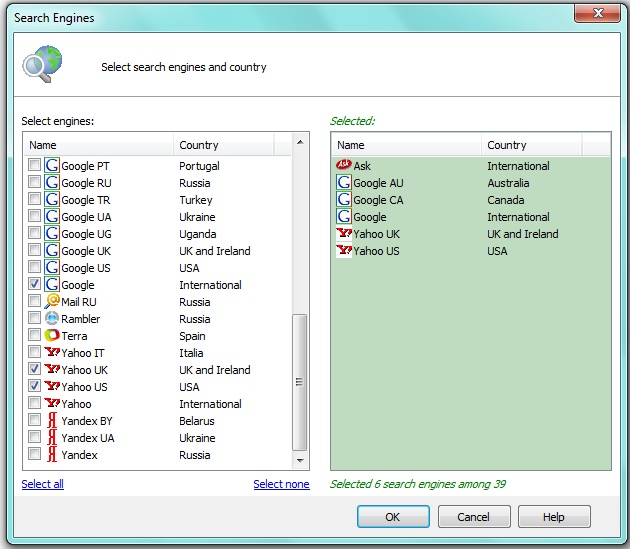The height and width of the screenshot is (549, 635).
Task: Confirm with the OK button
Action: tap(393, 517)
